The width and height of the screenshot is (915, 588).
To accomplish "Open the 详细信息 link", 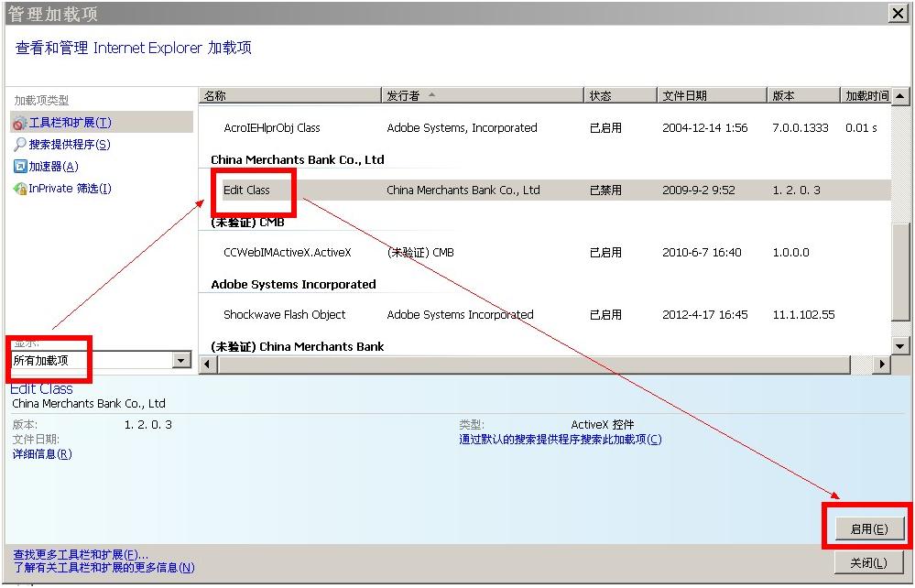I will click(41, 454).
